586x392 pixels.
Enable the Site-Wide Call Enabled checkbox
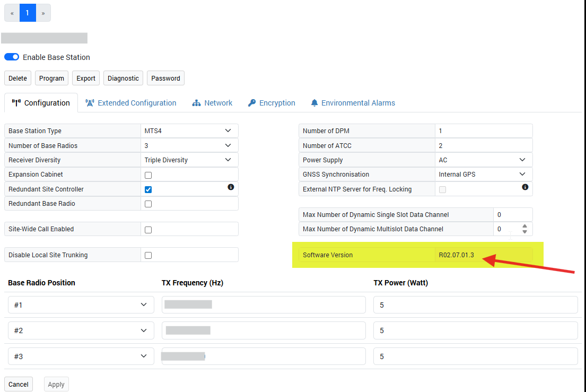point(148,230)
